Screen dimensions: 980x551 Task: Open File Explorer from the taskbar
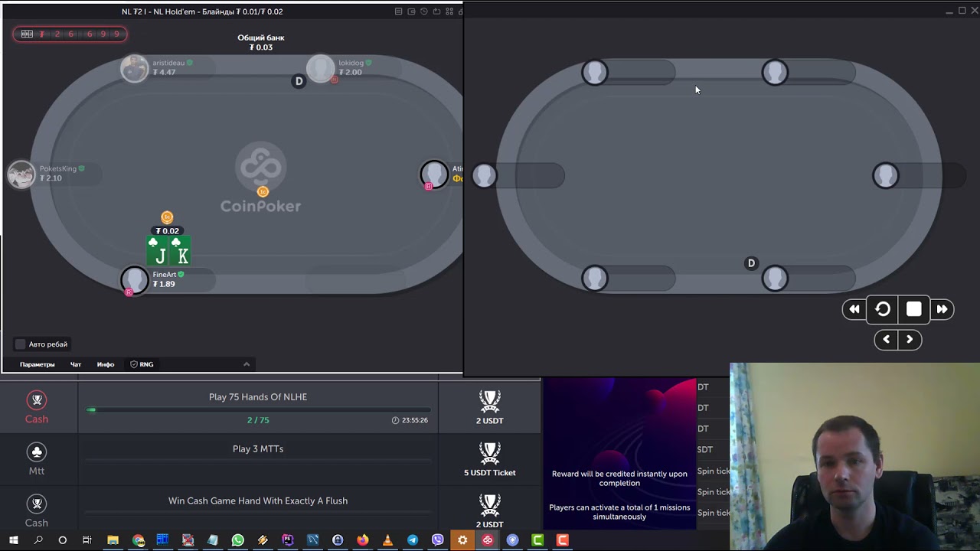(113, 540)
